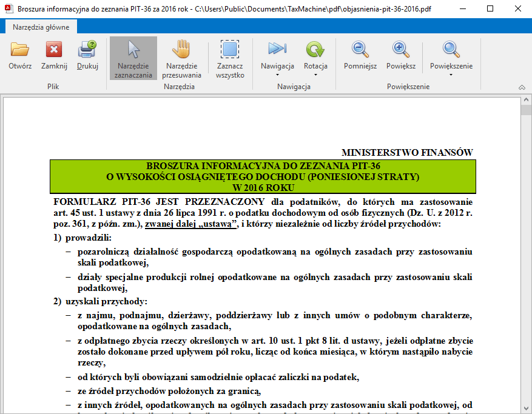Collapse the ribbon using the chevron

[522, 87]
